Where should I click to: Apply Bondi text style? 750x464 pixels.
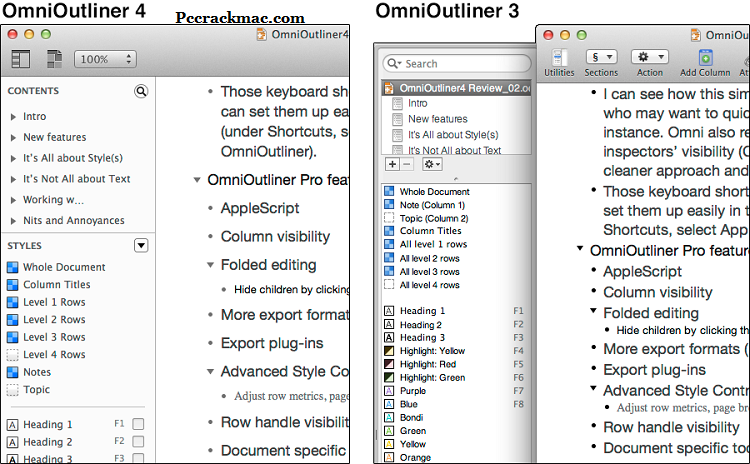point(411,418)
